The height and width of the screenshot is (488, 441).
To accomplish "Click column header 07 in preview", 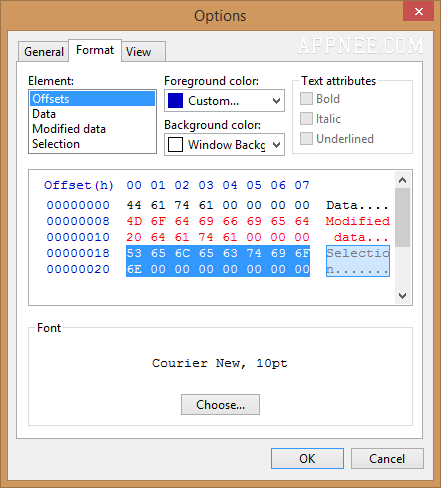I will click(x=302, y=185).
